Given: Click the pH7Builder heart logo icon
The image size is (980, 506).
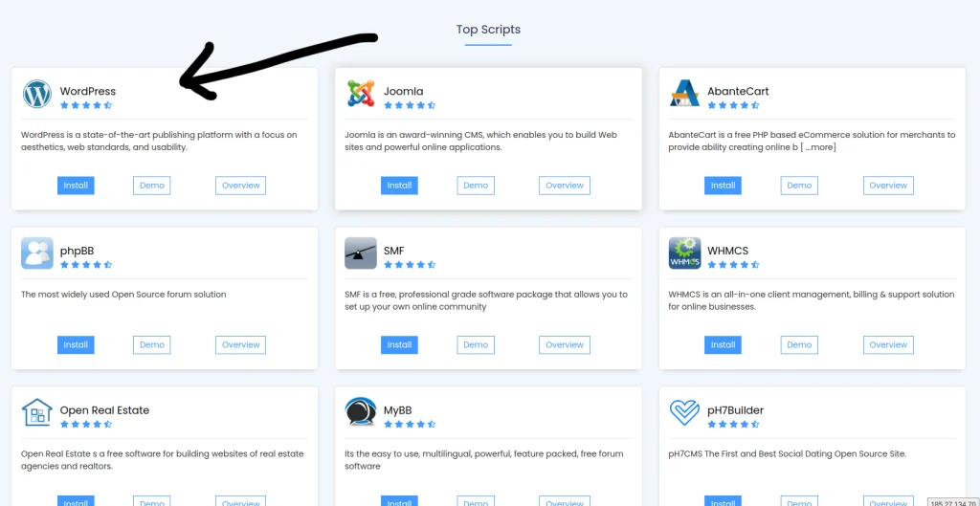Looking at the screenshot, I should tap(684, 412).
